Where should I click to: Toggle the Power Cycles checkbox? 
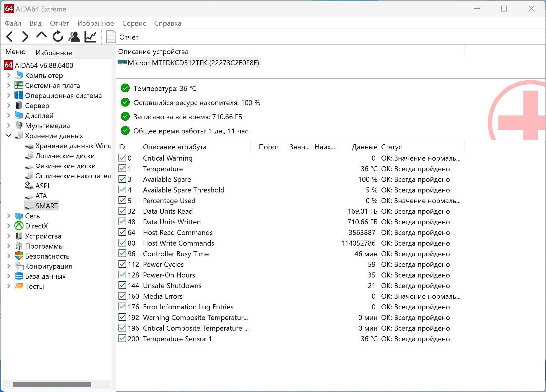click(x=122, y=264)
